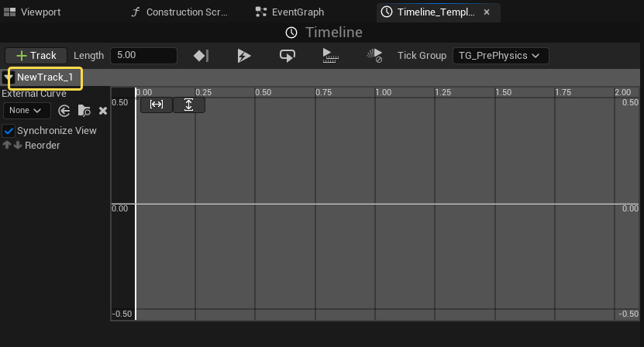Use selected asset for External Curve
Image resolution: width=644 pixels, height=347 pixels.
tap(64, 111)
